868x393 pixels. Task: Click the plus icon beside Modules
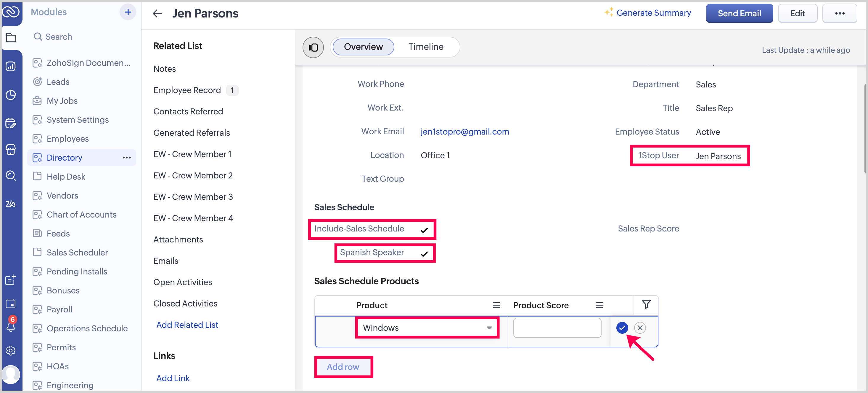click(x=128, y=12)
